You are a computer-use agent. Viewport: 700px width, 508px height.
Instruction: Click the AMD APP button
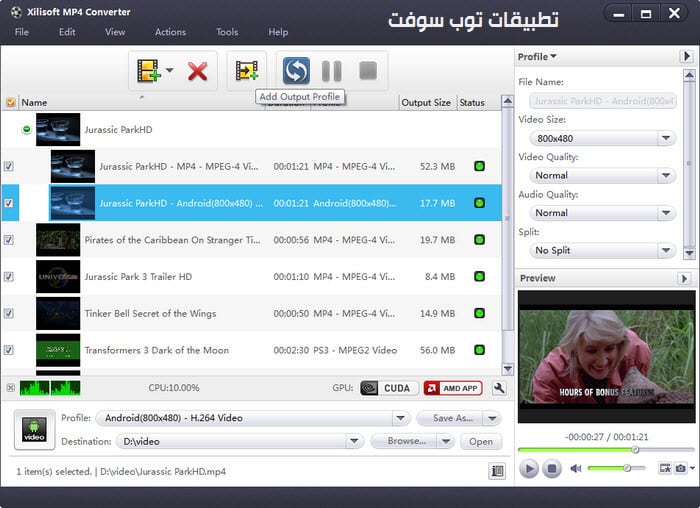pos(453,388)
